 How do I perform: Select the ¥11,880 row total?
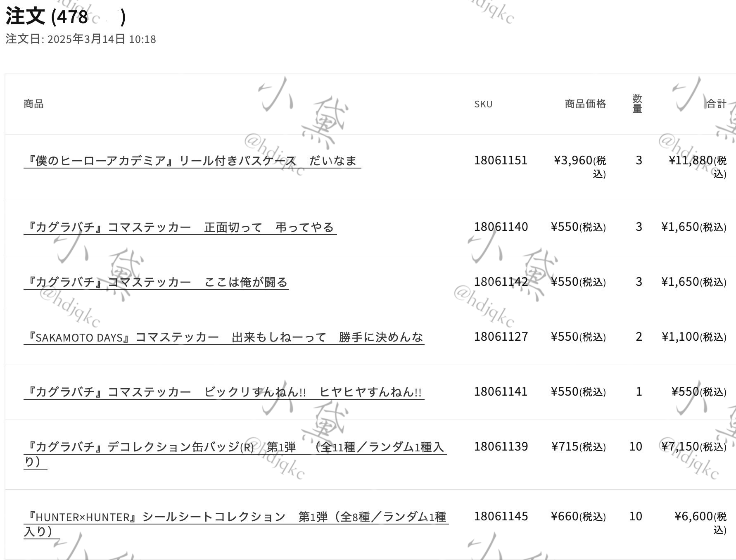(x=698, y=166)
